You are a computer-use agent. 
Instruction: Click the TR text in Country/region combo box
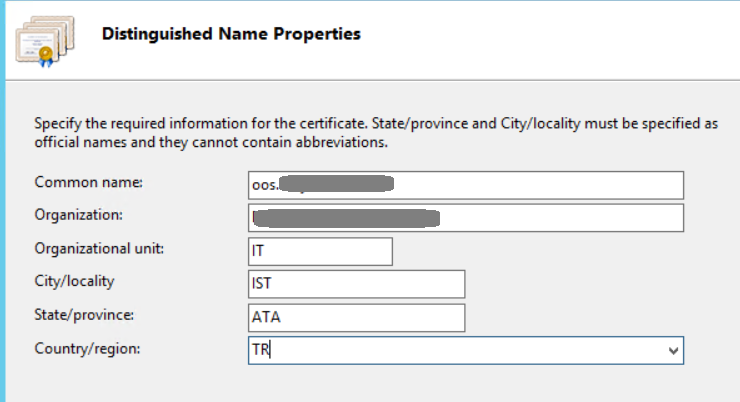(x=260, y=350)
